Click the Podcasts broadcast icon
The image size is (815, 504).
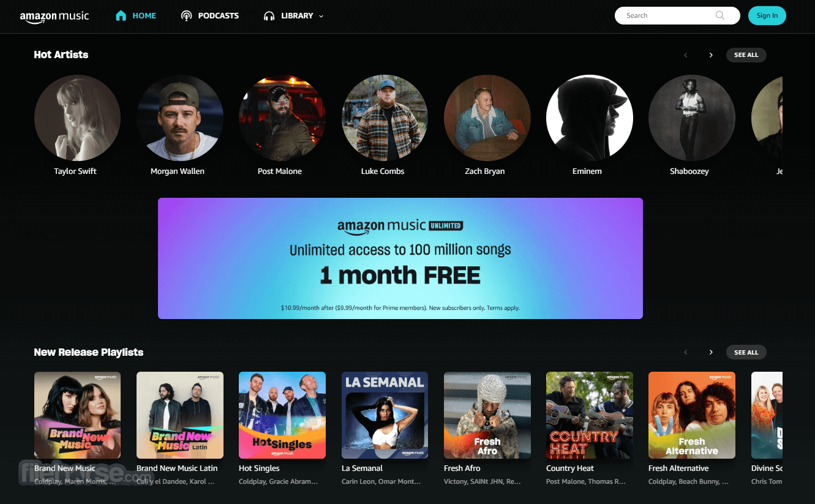point(187,16)
